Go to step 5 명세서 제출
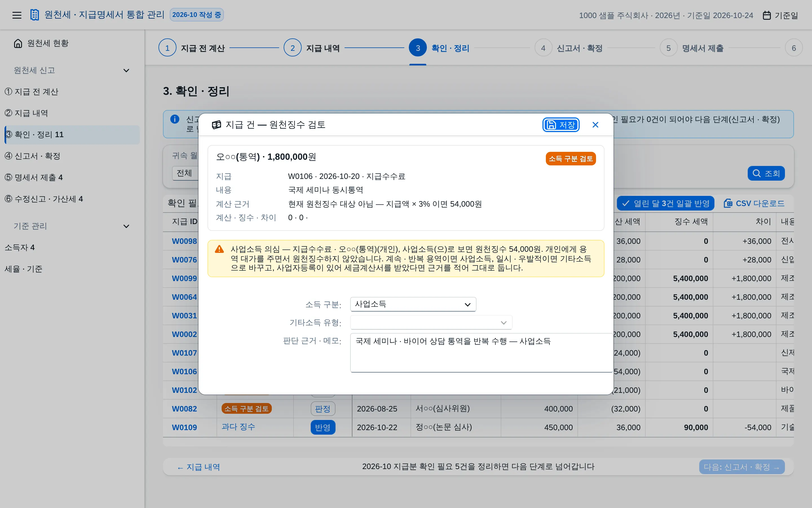812x508 pixels. pyautogui.click(x=692, y=48)
